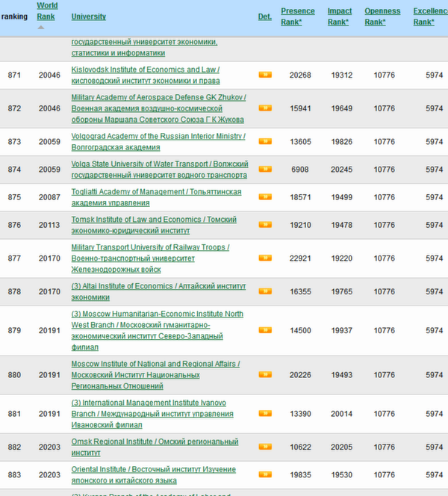Select ranking cell 871
Image resolution: width=448 pixels, height=496 pixels.
[14, 75]
